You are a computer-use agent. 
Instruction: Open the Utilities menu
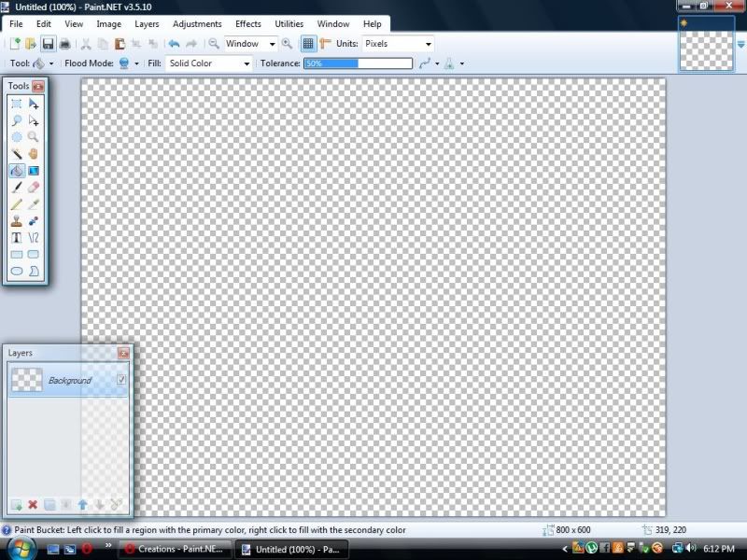point(289,24)
